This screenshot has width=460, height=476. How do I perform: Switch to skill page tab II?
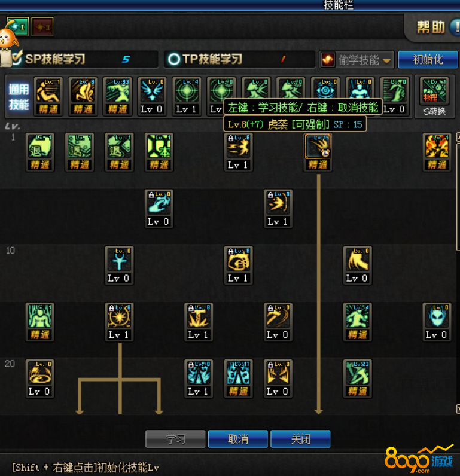42,27
